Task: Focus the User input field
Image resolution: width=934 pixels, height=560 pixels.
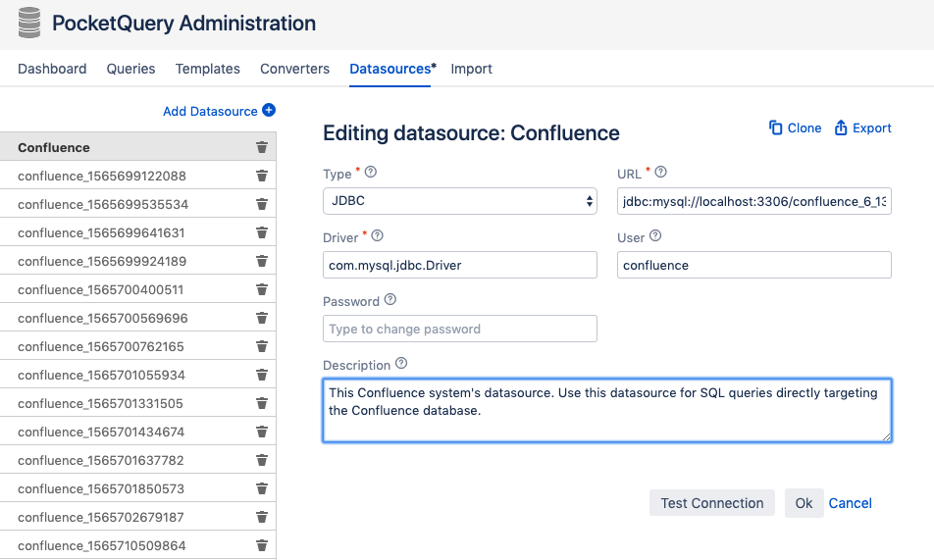Action: click(x=754, y=265)
